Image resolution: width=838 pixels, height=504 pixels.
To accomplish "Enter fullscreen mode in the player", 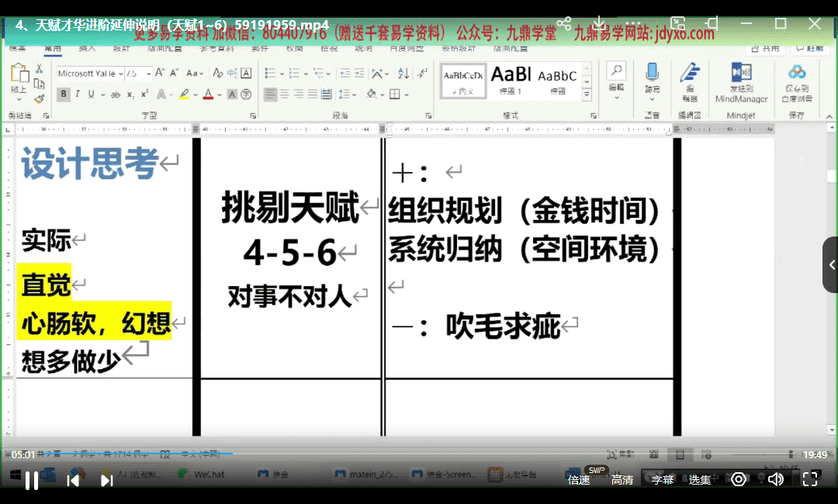I will 810,479.
